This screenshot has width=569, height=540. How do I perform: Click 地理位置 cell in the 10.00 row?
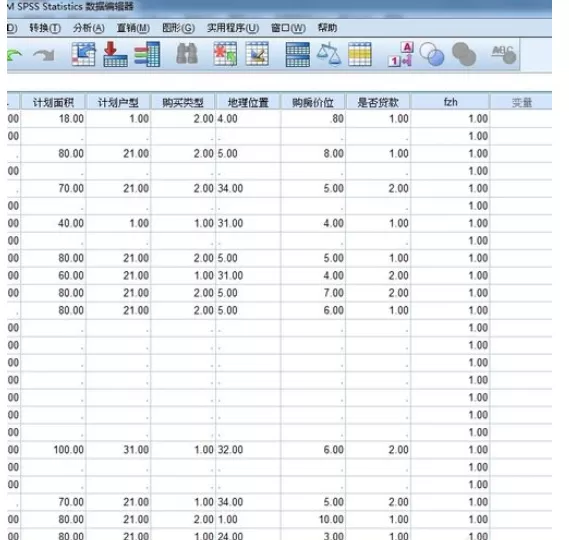pyautogui.click(x=248, y=519)
